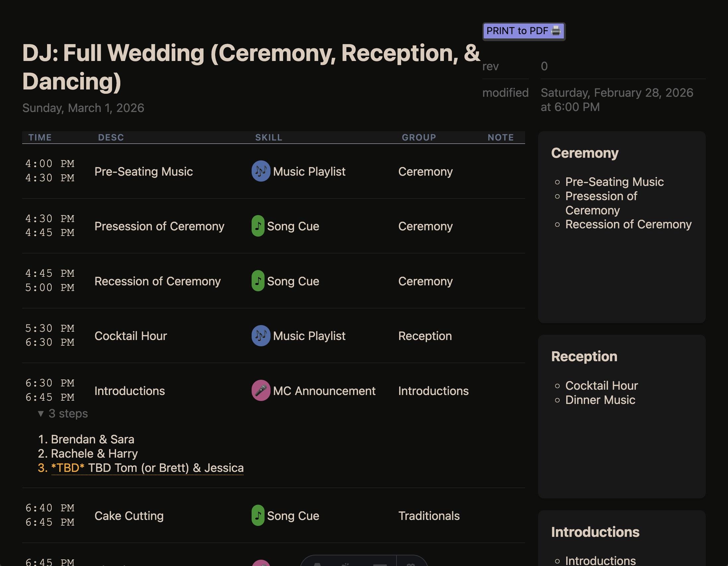Click the 5:30 PM start time of Cocktail Hour
728x566 pixels.
(x=50, y=328)
